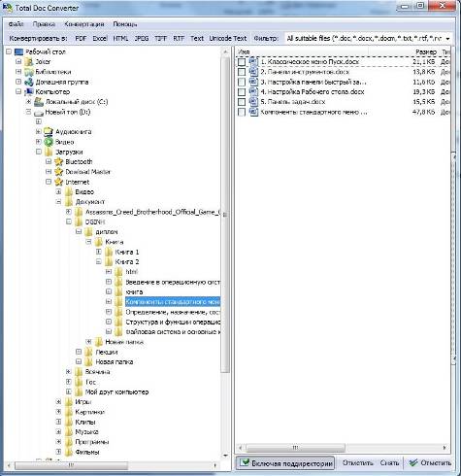Click the Аудиокнига folder icon
Image resolution: width=461 pixels, height=476 pixels.
point(49,131)
